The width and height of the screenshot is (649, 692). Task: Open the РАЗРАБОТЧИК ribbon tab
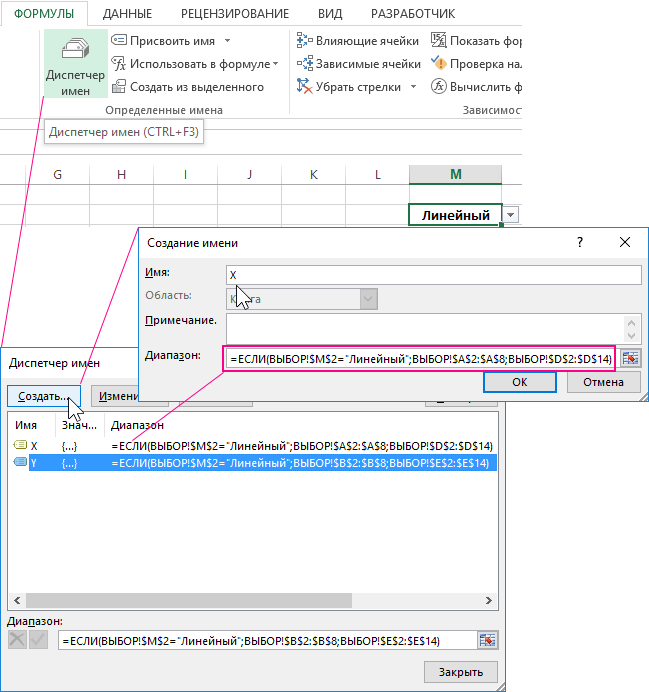coord(412,14)
